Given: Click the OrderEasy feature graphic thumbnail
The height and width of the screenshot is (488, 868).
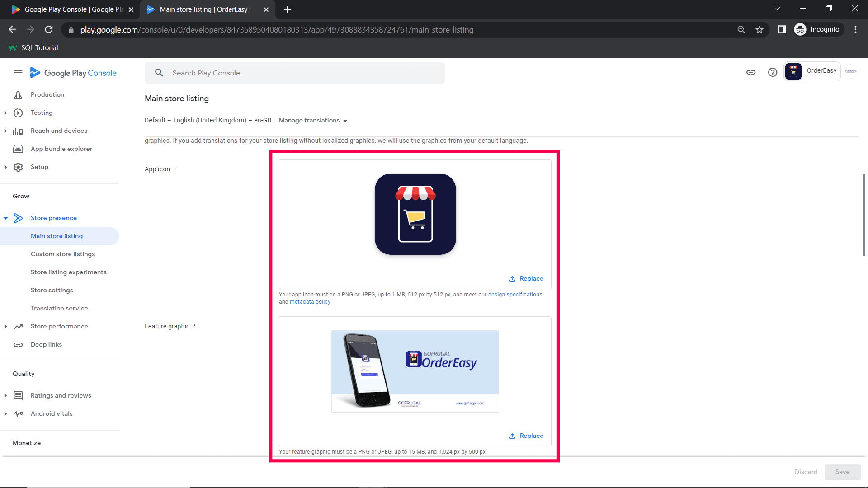Looking at the screenshot, I should [x=415, y=371].
